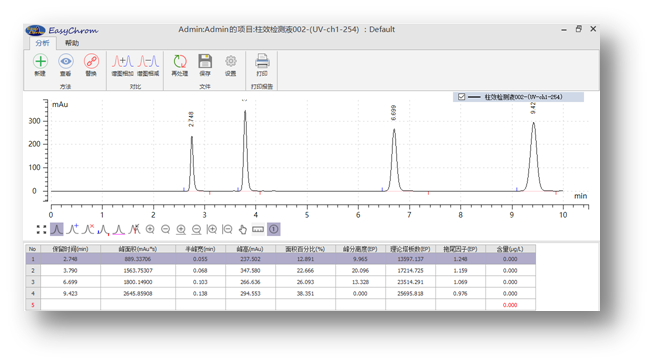The width and height of the screenshot is (655, 364).
Task: Click the red chain replace icon
Action: 91,61
